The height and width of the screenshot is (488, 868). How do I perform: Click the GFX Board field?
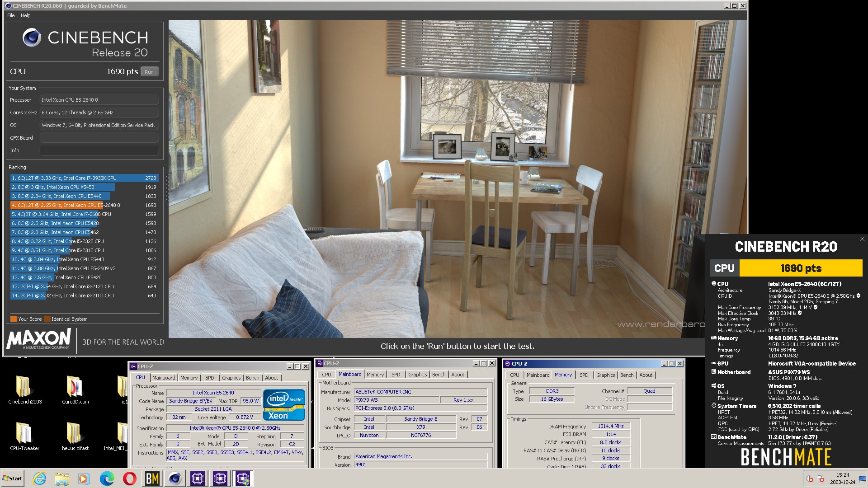coord(99,138)
